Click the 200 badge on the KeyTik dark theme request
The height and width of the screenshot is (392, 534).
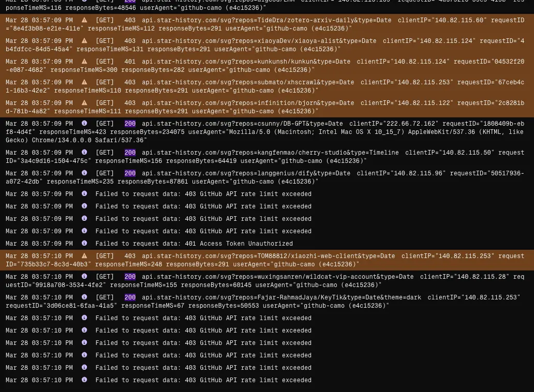click(x=130, y=297)
